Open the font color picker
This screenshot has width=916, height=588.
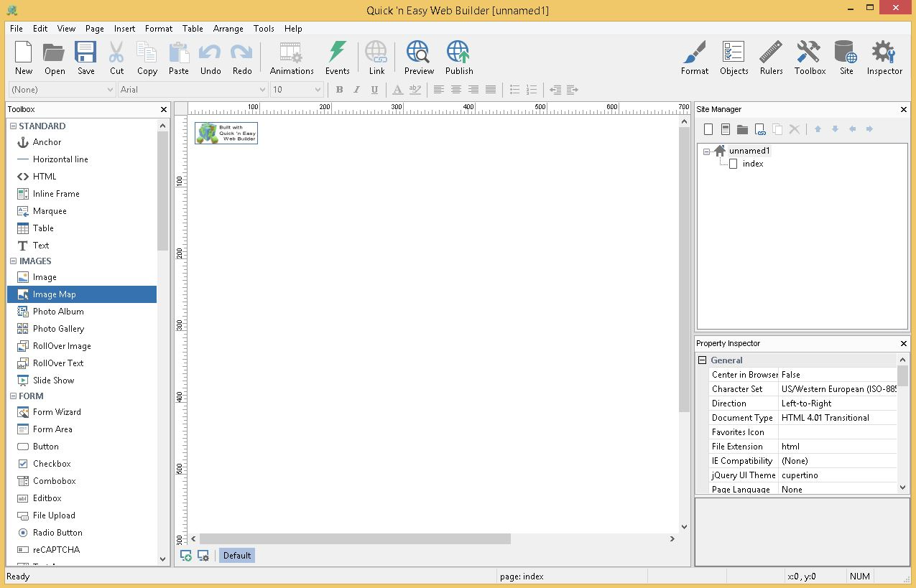(397, 90)
